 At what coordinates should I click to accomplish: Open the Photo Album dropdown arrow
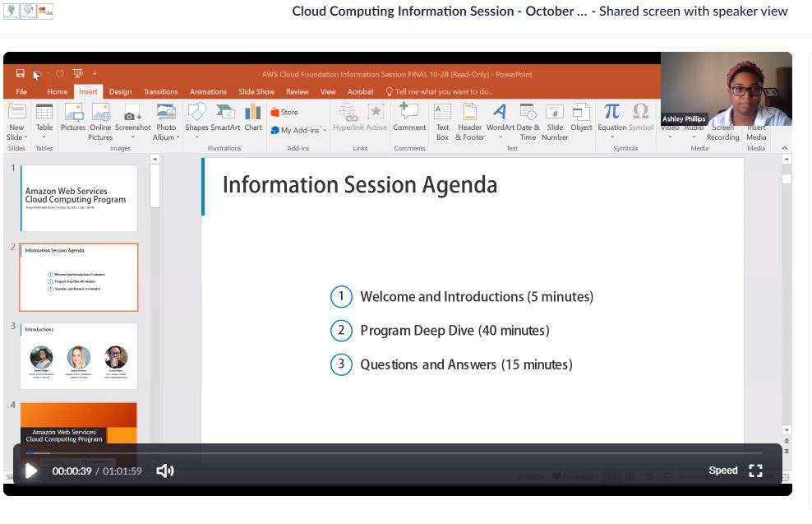click(178, 137)
